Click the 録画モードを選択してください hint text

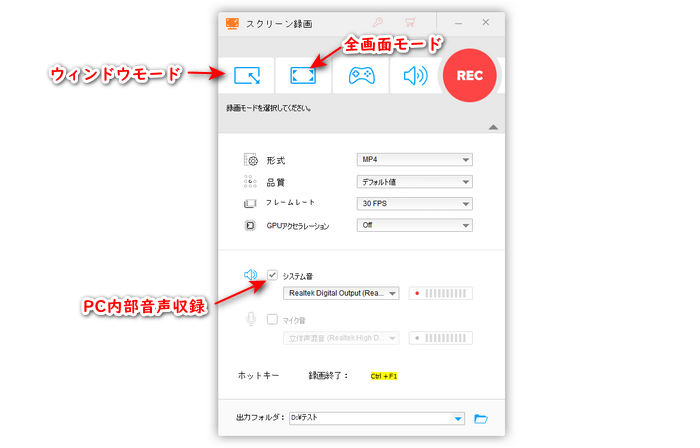tap(269, 108)
